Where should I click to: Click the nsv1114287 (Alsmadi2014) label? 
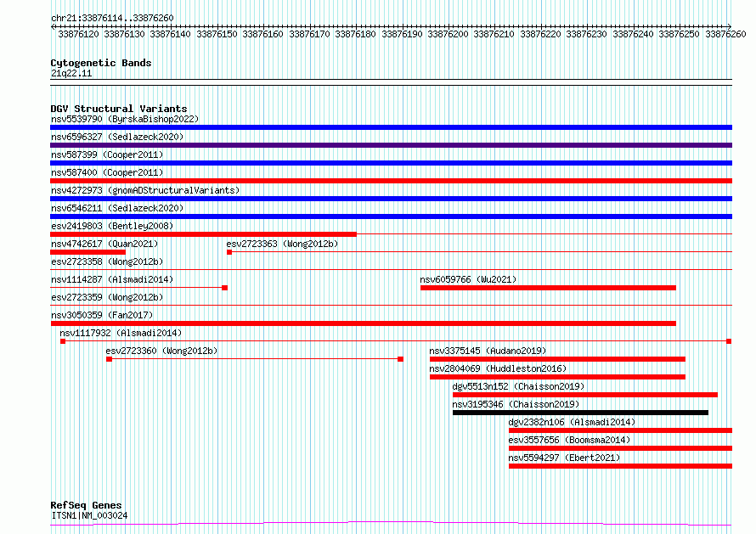(x=112, y=279)
